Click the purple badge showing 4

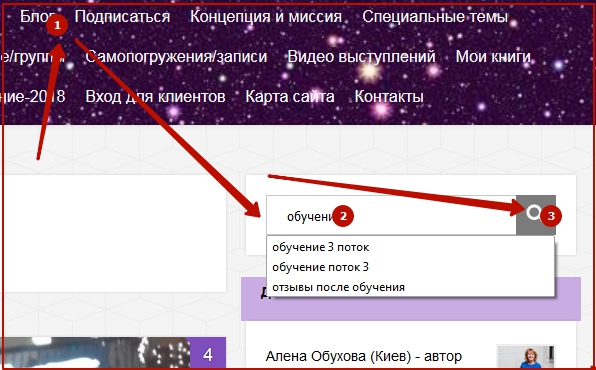tap(208, 353)
